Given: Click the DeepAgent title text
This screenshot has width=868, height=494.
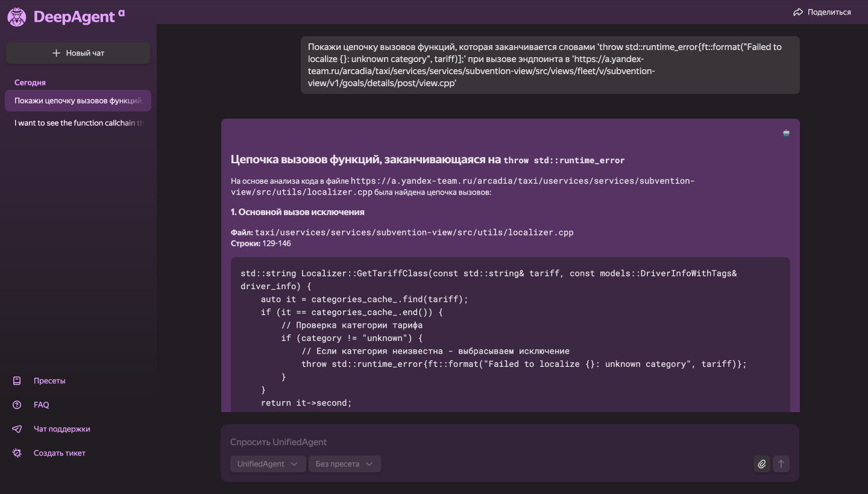Looking at the screenshot, I should (74, 17).
